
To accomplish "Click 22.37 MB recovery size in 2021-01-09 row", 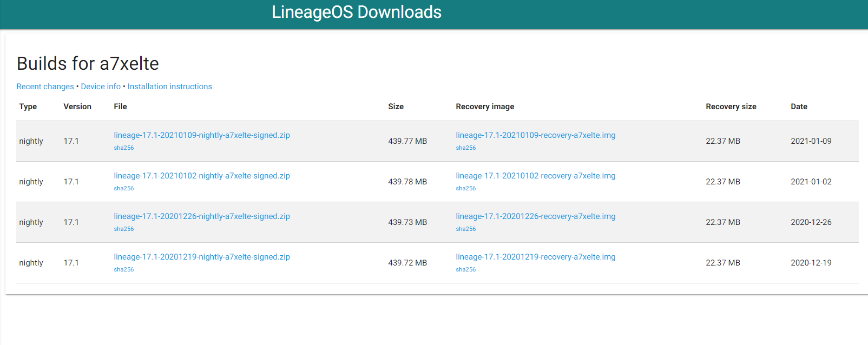I will (x=723, y=141).
